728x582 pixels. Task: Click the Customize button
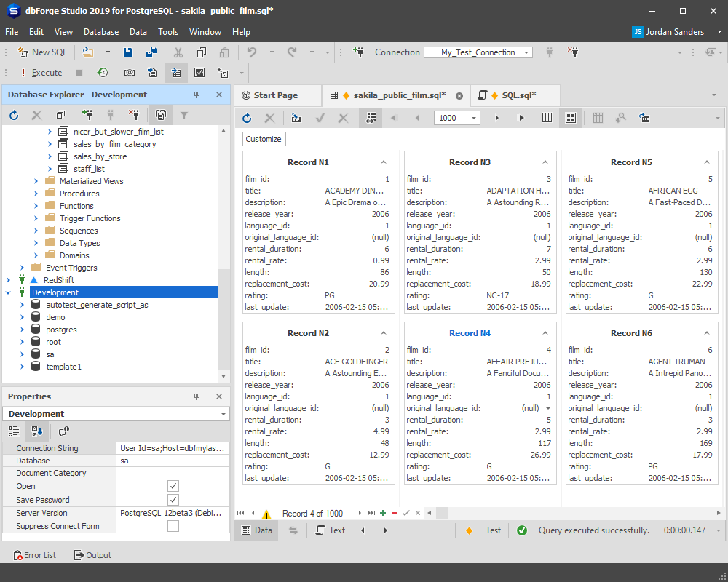pyautogui.click(x=264, y=139)
